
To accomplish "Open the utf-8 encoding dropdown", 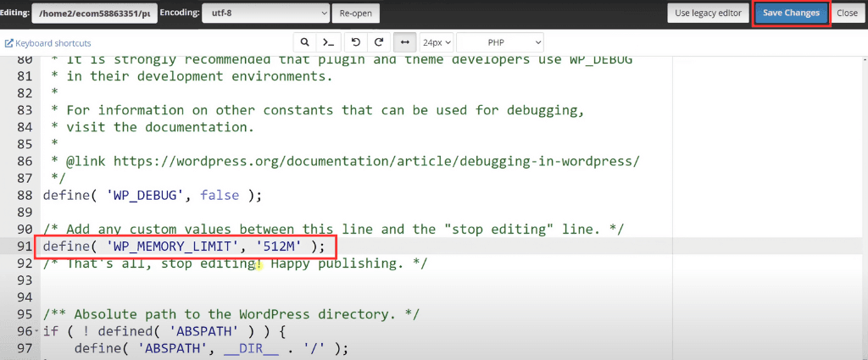I will pos(265,13).
